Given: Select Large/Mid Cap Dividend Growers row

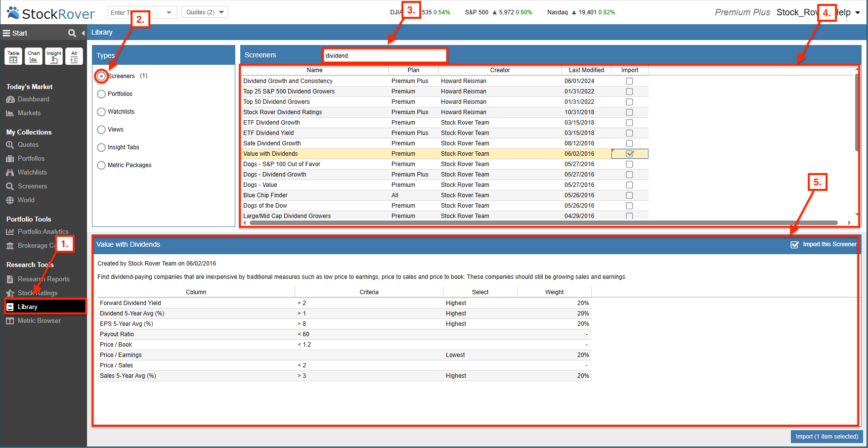Looking at the screenshot, I should pyautogui.click(x=444, y=216).
